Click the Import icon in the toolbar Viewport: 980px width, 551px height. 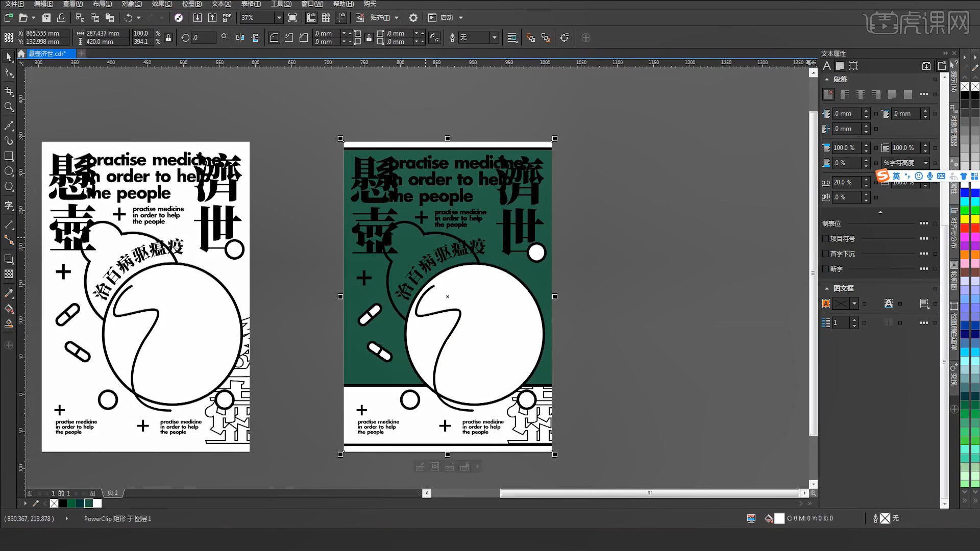(198, 17)
